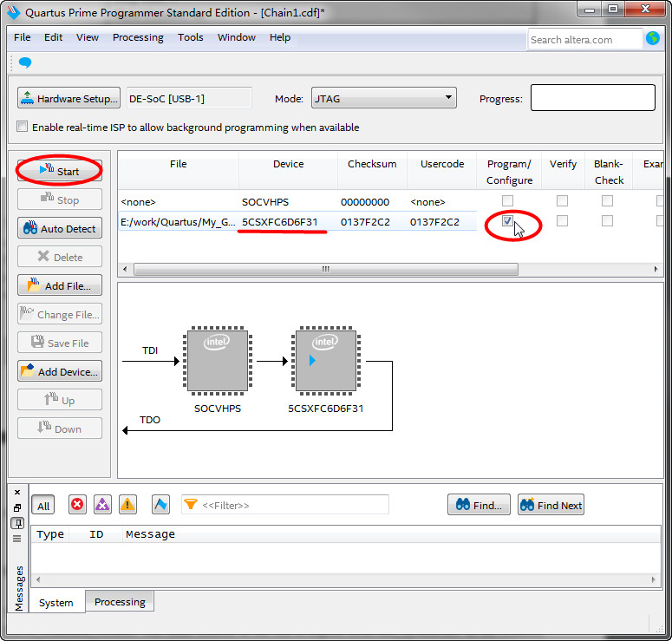
Task: Click the Find Next button
Action: click(551, 505)
